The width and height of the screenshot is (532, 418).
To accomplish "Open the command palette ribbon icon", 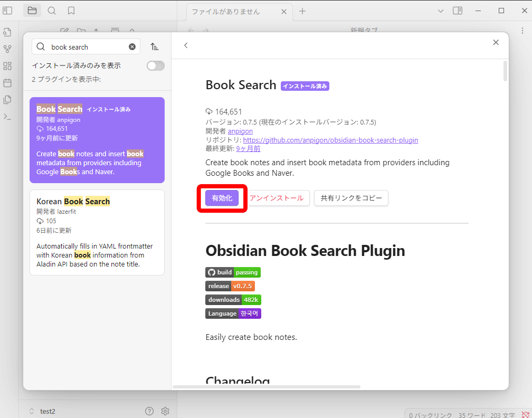I will coord(7,117).
